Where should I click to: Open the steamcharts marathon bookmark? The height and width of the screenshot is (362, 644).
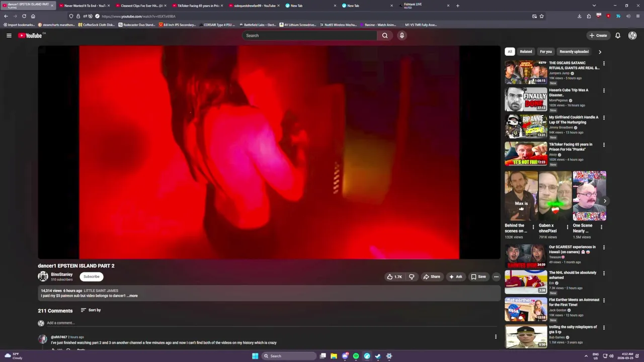click(x=56, y=25)
